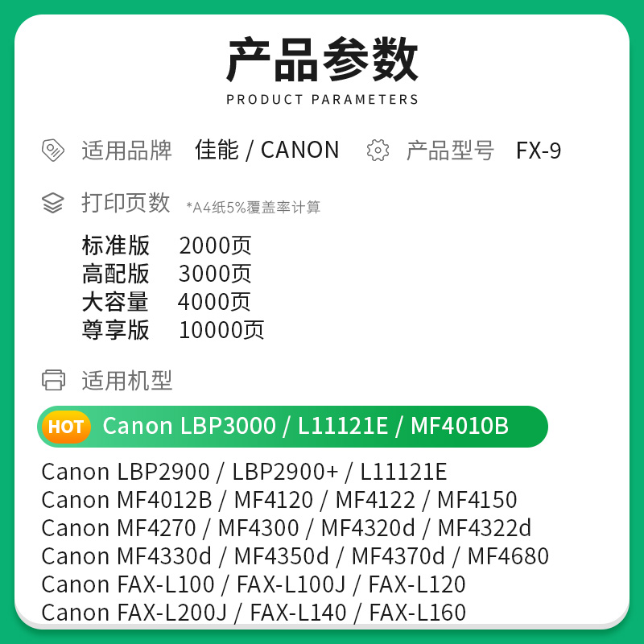Select the 大容量 4000页 option

coord(167,302)
